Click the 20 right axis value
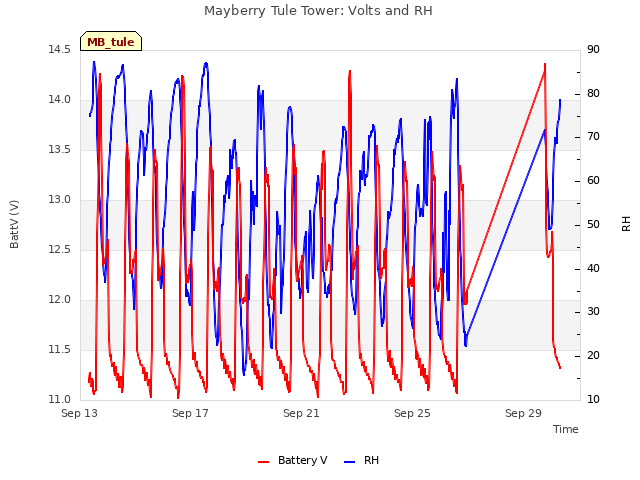 coord(593,356)
